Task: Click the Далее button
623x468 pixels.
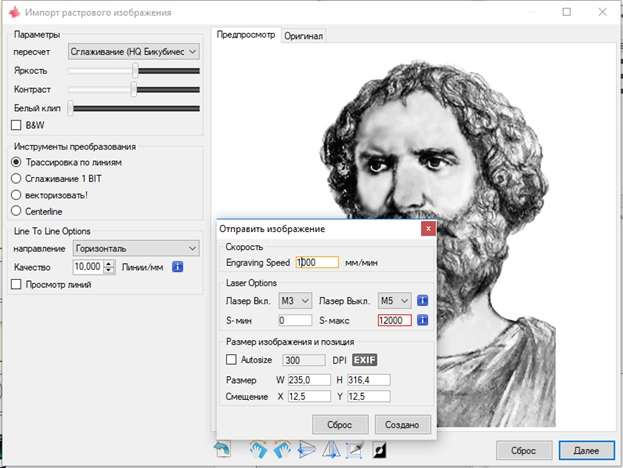Action: (x=586, y=451)
